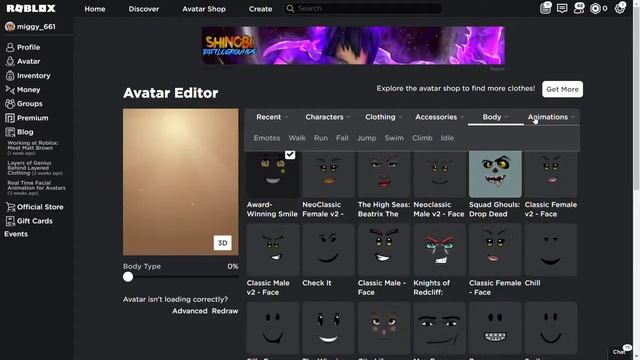Image resolution: width=640 pixels, height=360 pixels.
Task: Open Create in top navigation
Action: 260,9
